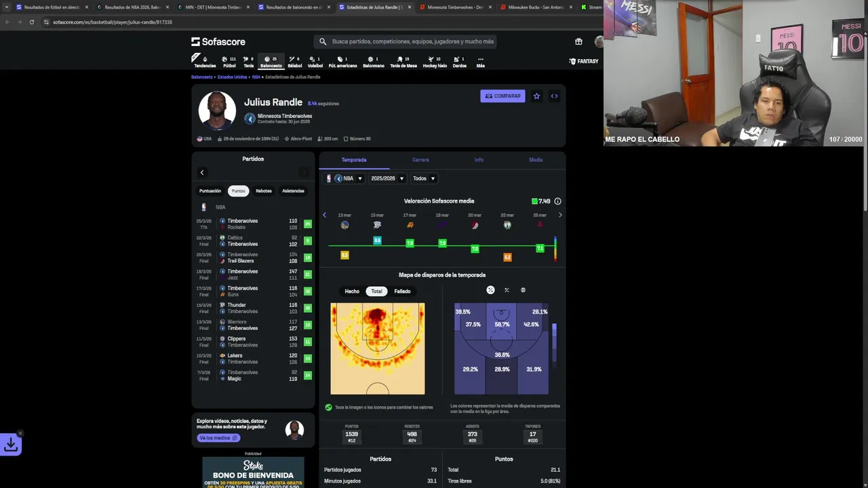The height and width of the screenshot is (488, 868).
Task: Open Minnesota Timberwolves team link
Action: [285, 116]
